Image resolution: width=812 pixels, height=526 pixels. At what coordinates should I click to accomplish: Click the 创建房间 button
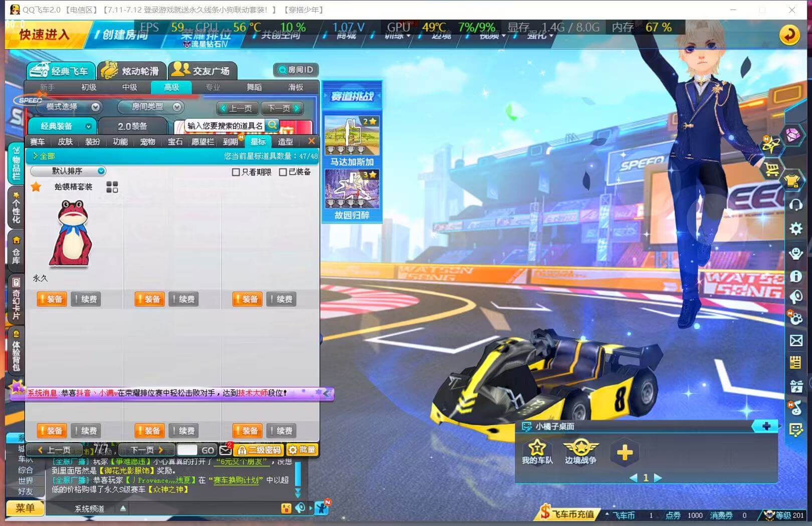click(123, 35)
